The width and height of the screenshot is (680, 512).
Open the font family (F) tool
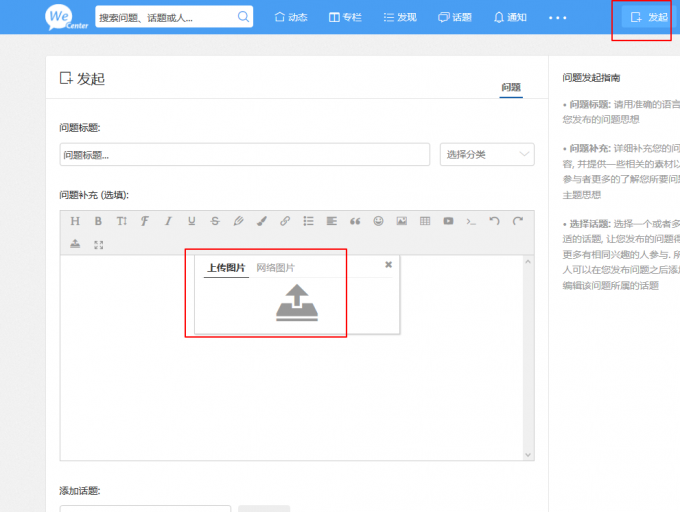(145, 221)
